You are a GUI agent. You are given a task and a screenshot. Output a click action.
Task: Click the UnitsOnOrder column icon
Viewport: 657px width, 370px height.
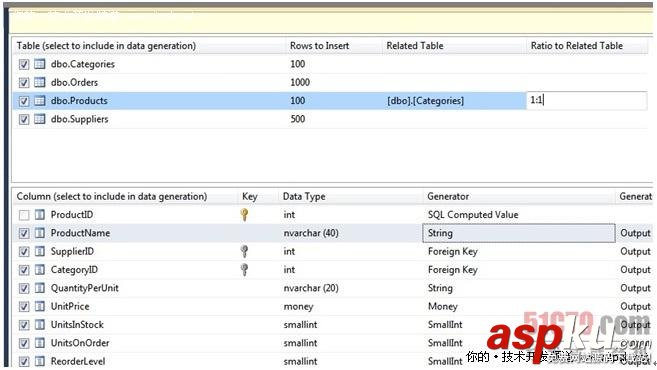[40, 343]
